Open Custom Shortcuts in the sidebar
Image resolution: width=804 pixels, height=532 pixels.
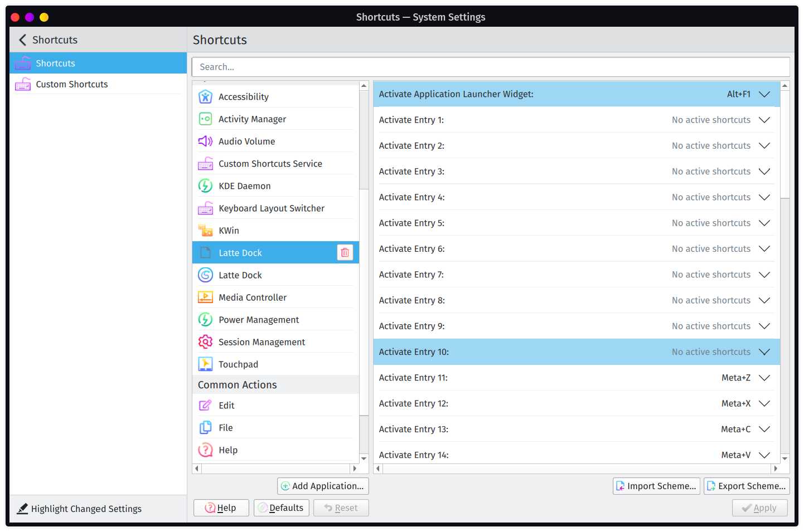coord(72,84)
